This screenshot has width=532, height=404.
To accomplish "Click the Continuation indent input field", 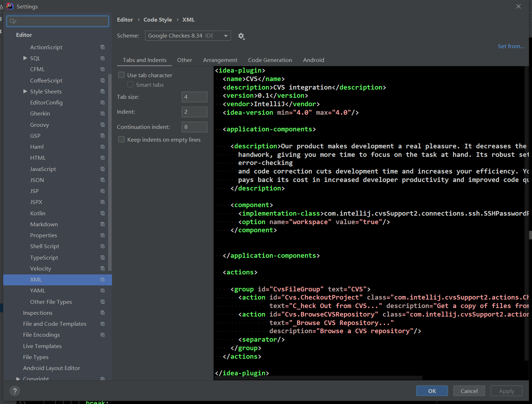I will [x=195, y=127].
